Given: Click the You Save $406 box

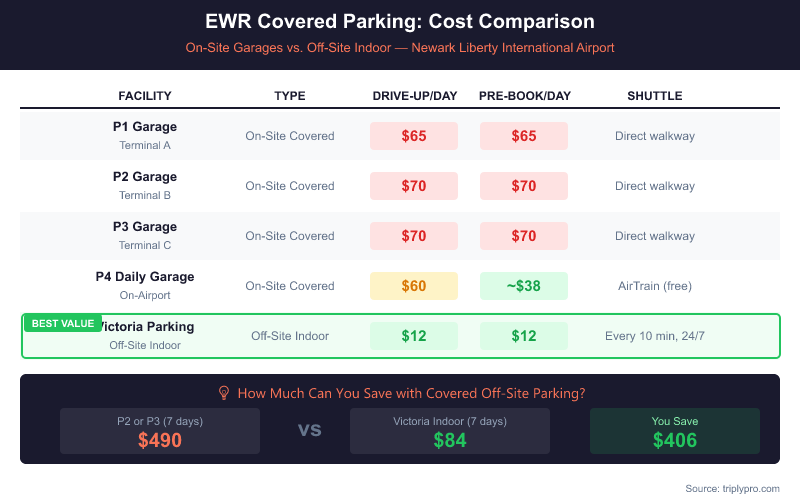Looking at the screenshot, I should point(674,431).
